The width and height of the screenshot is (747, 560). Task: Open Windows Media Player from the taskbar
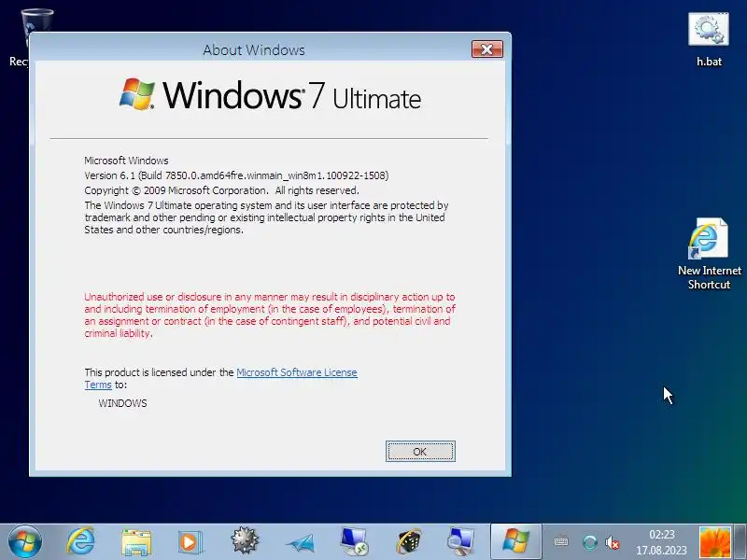190,542
